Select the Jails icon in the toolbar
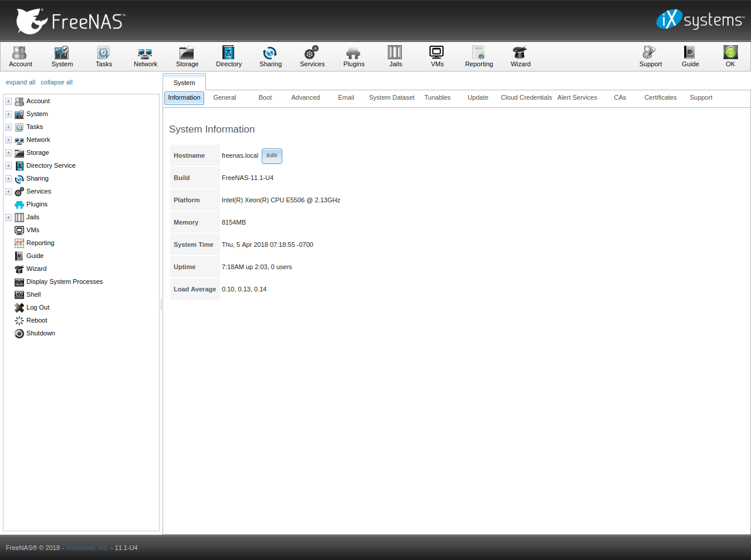 pos(395,56)
